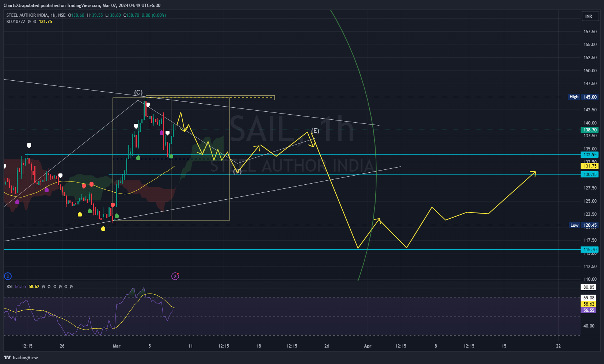The width and height of the screenshot is (604, 364).
Task: Select the (E) wave label
Action: 315,131
